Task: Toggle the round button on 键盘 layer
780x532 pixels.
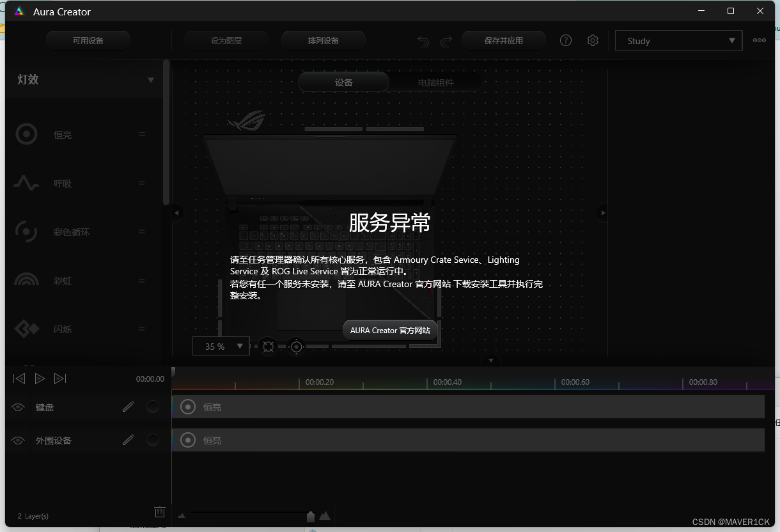Action: tap(153, 406)
